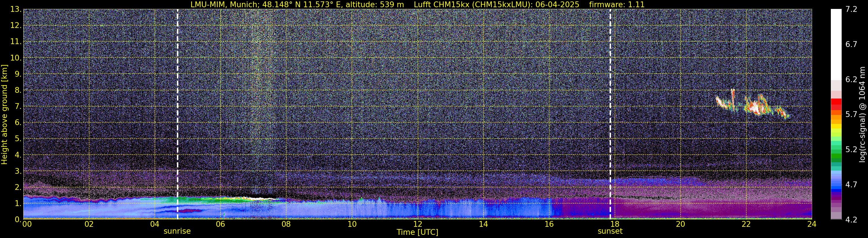Click the height axis tick '12.'
This screenshot has width=868, height=238.
(16, 25)
